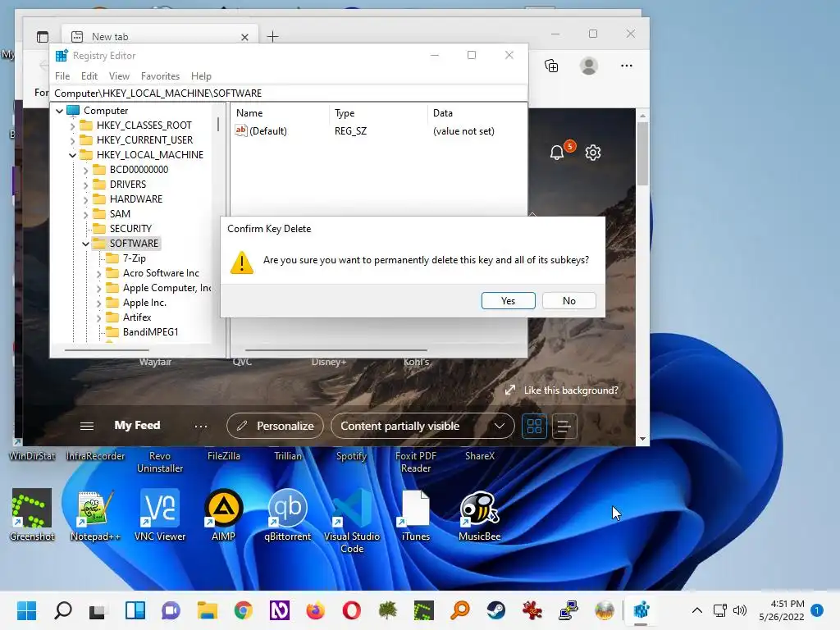Open the browser tab actions menu icon
840x630 pixels.
point(43,36)
